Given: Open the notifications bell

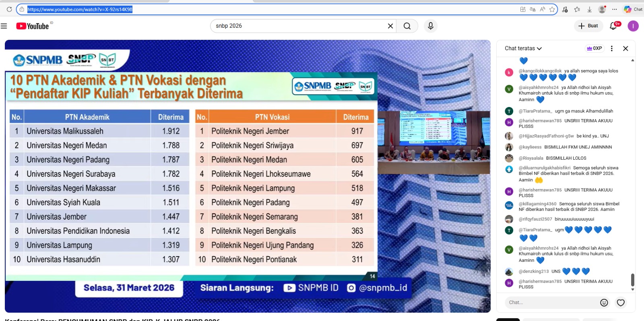Looking at the screenshot, I should click(x=613, y=26).
